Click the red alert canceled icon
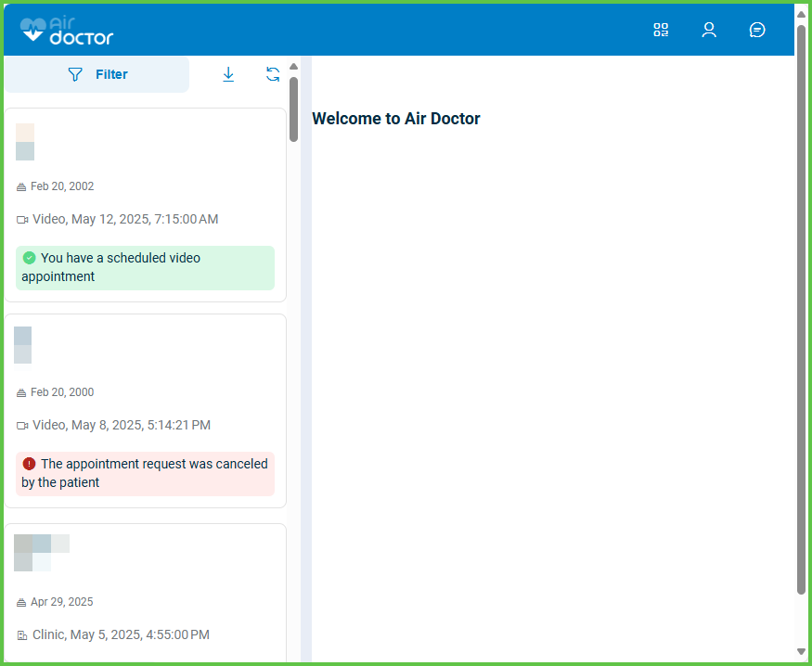Screen dimensions: 812x666 pos(29,464)
